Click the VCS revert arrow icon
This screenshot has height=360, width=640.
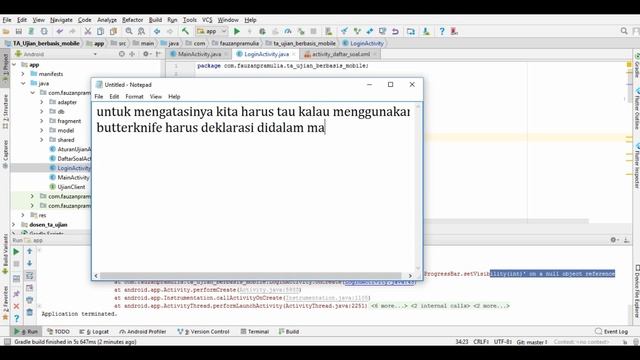click(395, 31)
